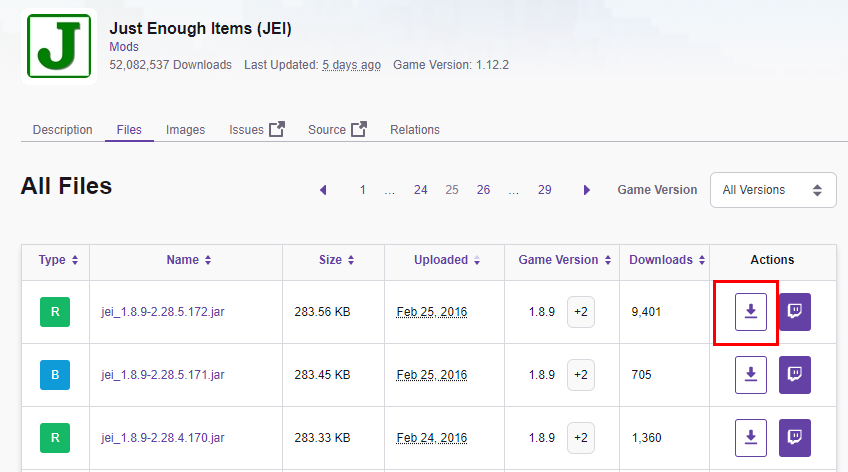Select the Files tab

point(129,130)
